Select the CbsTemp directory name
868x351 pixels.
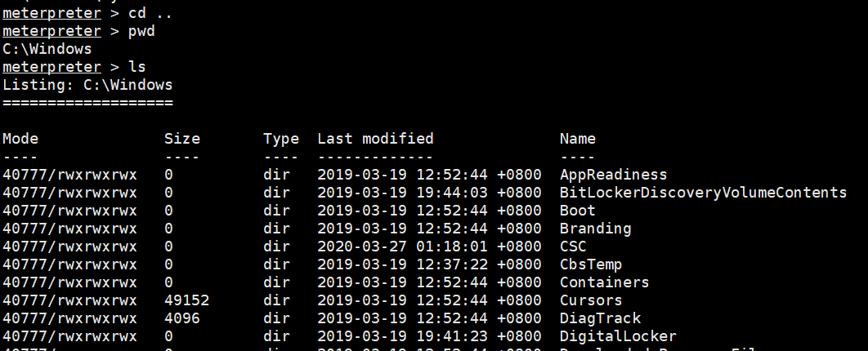click(591, 264)
